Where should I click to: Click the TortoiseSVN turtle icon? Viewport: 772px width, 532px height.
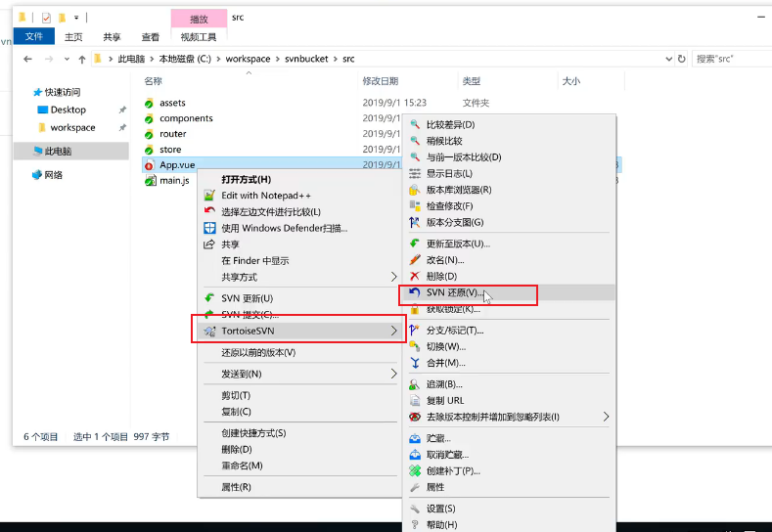209,331
